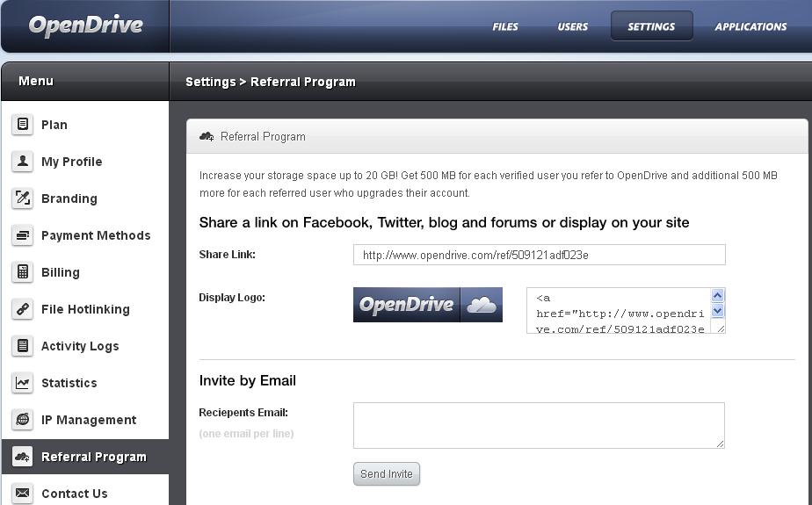Click the Statistics chart icon

coord(22,382)
